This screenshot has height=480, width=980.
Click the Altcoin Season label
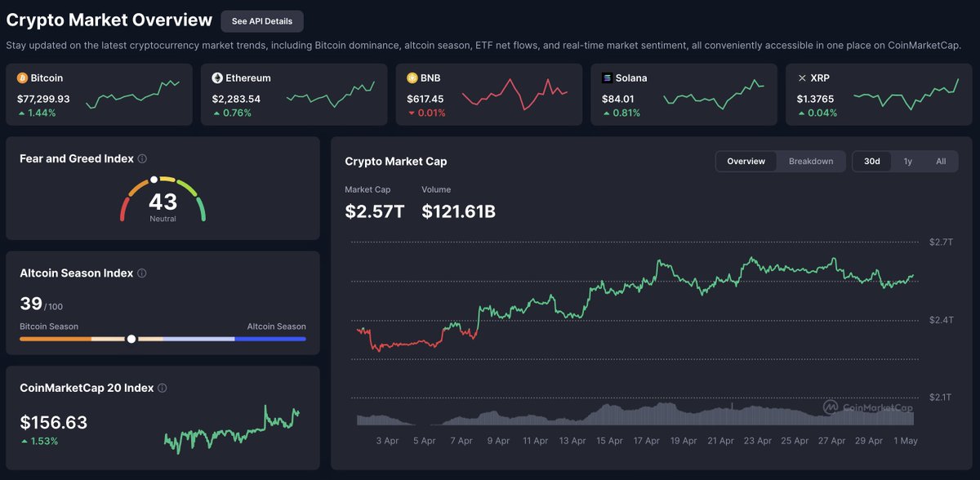(x=277, y=327)
